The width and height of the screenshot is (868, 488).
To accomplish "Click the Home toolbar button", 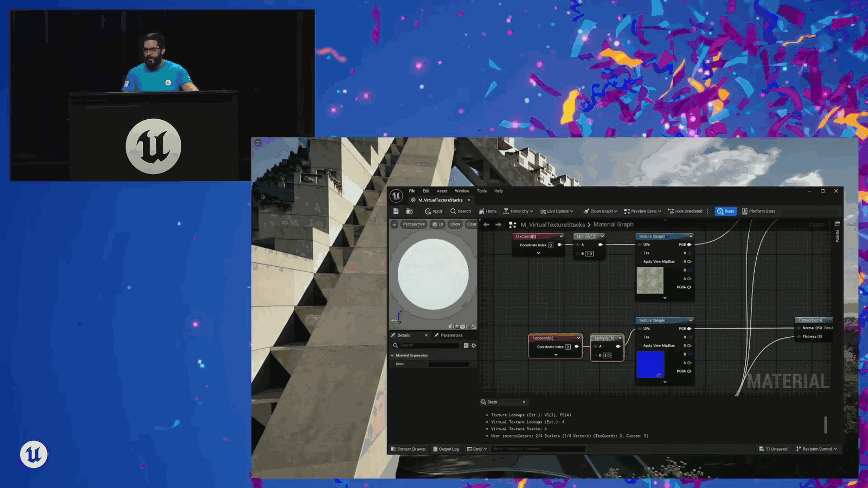I will point(488,211).
